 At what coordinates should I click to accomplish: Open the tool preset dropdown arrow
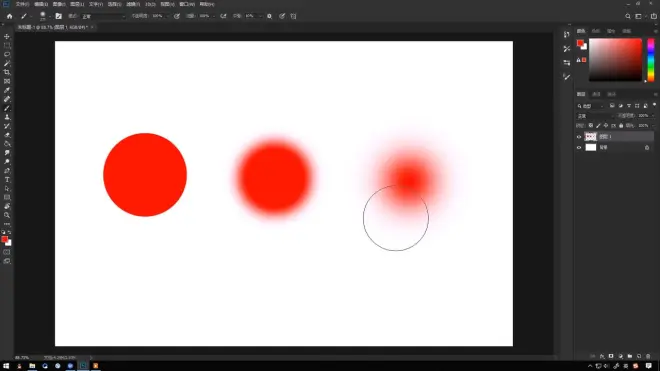31,17
